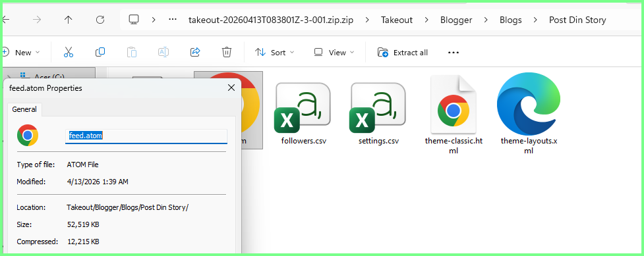Click the Up navigation arrow

[x=68, y=20]
